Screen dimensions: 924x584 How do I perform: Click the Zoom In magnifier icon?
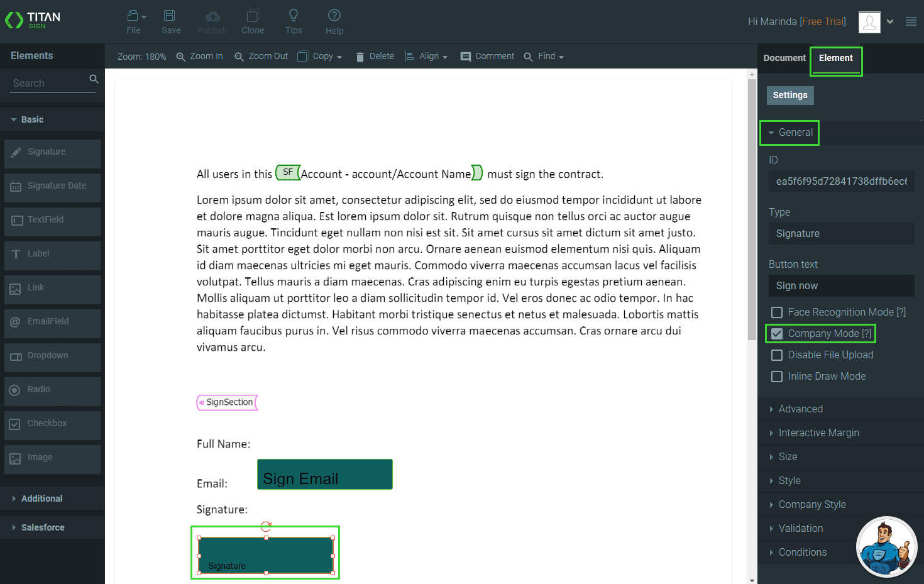(x=181, y=57)
